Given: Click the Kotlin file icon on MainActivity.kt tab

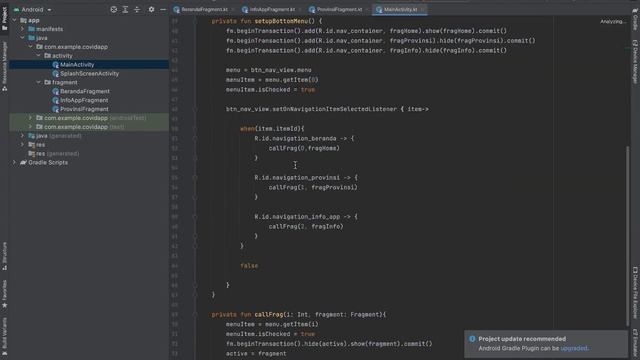Looking at the screenshot, I should coord(379,9).
